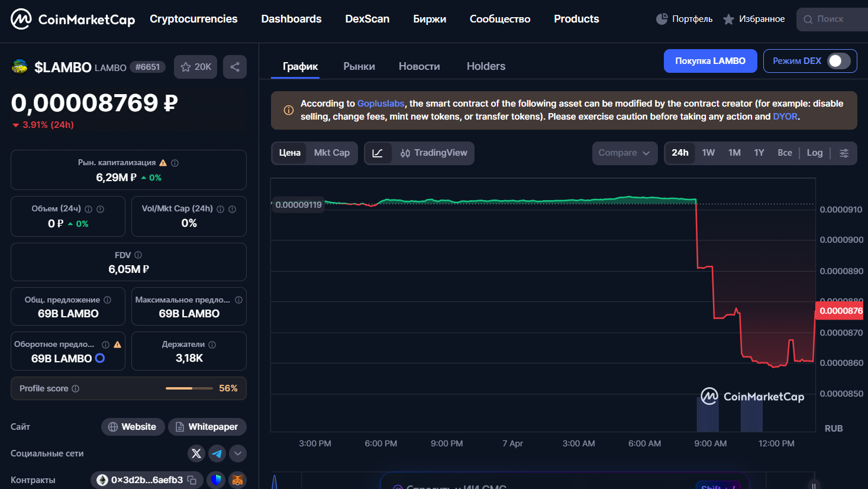Click the FDV info icon
This screenshot has height=489, width=868.
(138, 255)
